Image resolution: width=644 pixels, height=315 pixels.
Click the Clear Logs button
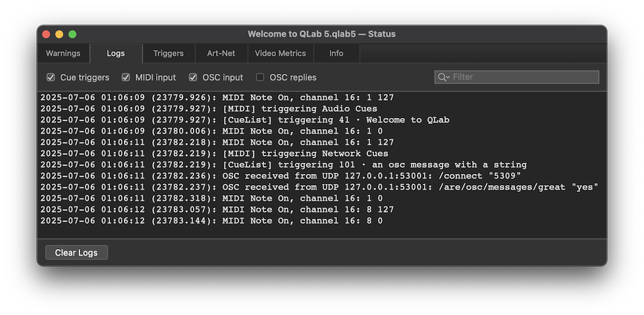point(76,252)
